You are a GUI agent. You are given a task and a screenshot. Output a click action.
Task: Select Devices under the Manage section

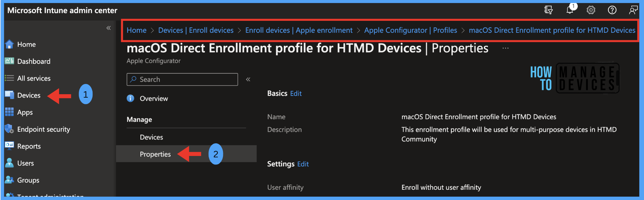coord(151,137)
